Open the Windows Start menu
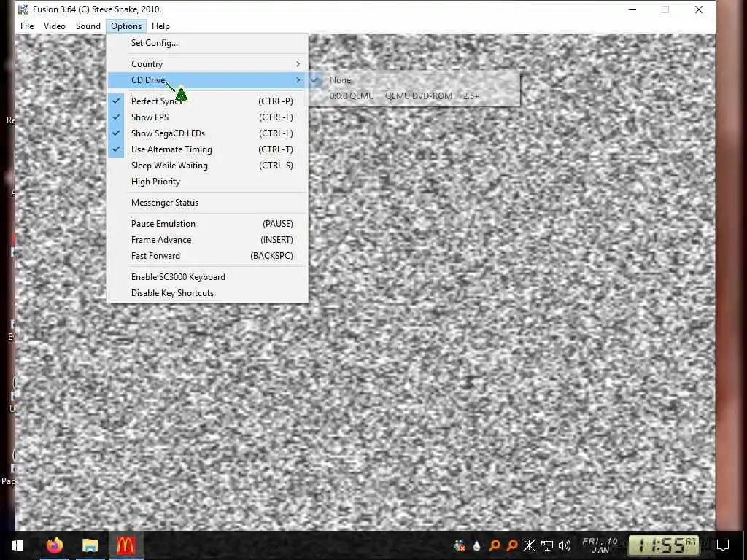The width and height of the screenshot is (747, 560). pyautogui.click(x=18, y=545)
